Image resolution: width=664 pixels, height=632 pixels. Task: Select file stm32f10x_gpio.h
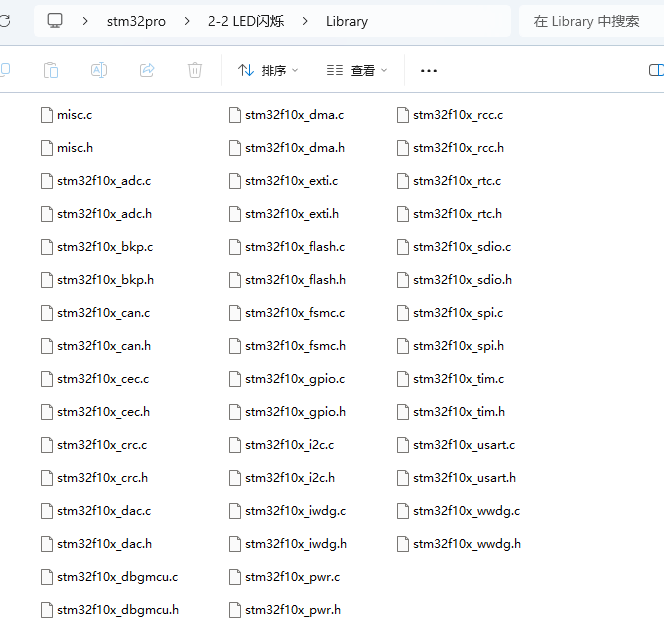coord(288,412)
